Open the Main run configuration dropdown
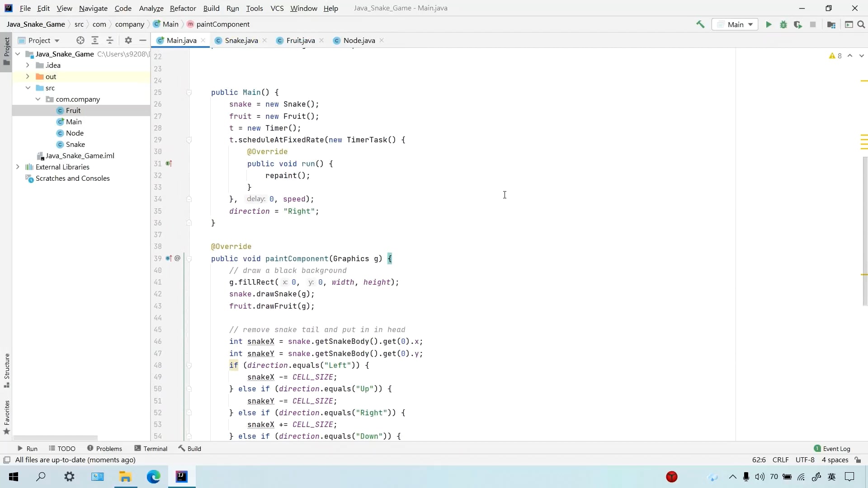868x488 pixels. pos(736,24)
